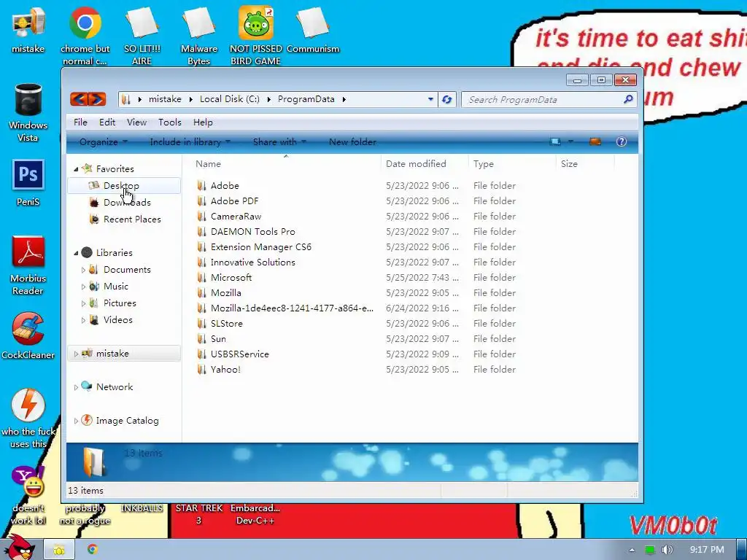Open the Explorer help icon
747x560 pixels.
click(x=622, y=141)
